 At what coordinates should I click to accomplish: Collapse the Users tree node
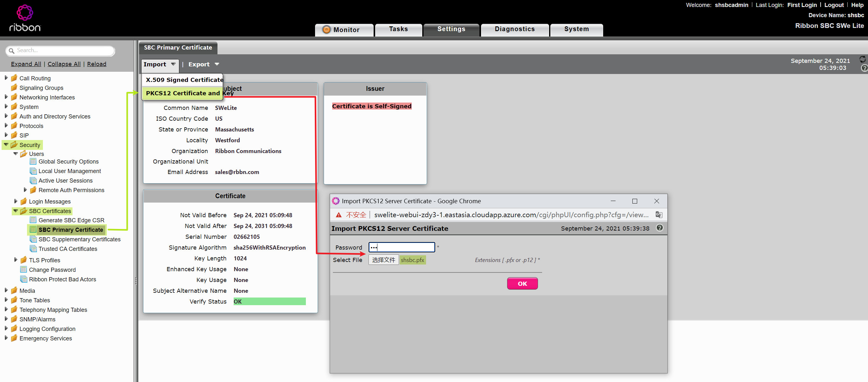pos(16,153)
